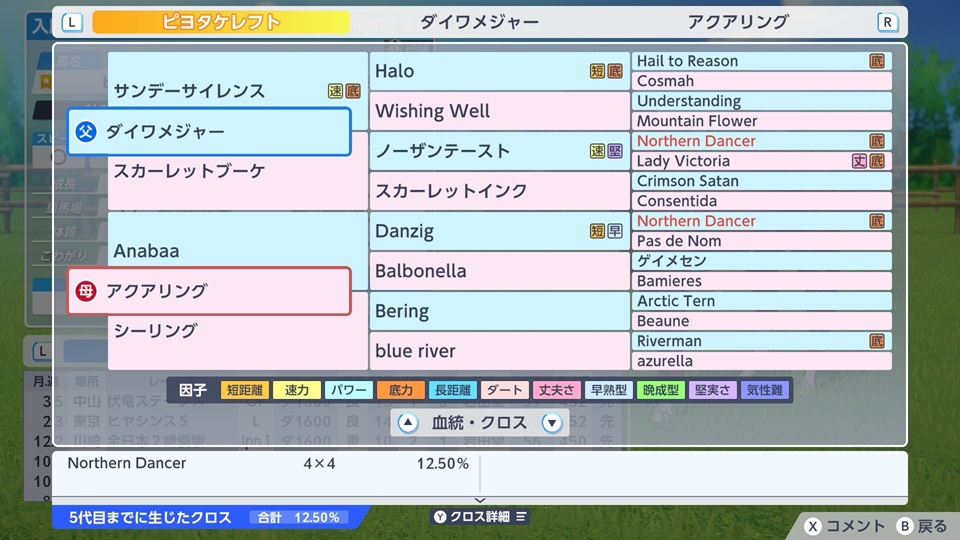This screenshot has height=540, width=960.
Task: Expand the cross list with the chevron
Action: (480, 500)
